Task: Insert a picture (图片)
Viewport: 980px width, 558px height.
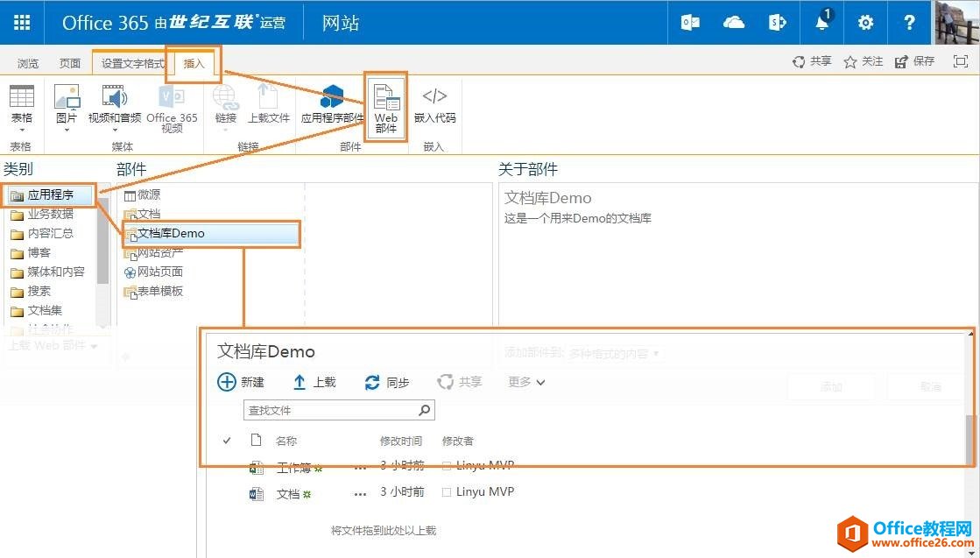Action: pos(67,108)
